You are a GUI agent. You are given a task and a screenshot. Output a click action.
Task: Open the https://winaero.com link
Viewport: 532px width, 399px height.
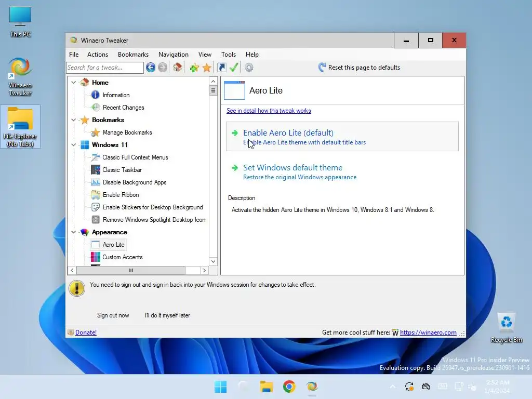(x=428, y=332)
